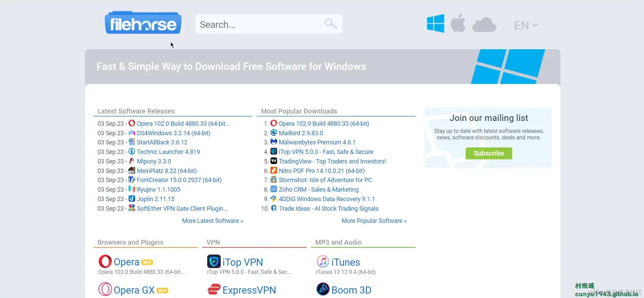Screen dimensions: 644x298
Task: Open StartAllBack 3.6.12 link
Action: tap(162, 142)
